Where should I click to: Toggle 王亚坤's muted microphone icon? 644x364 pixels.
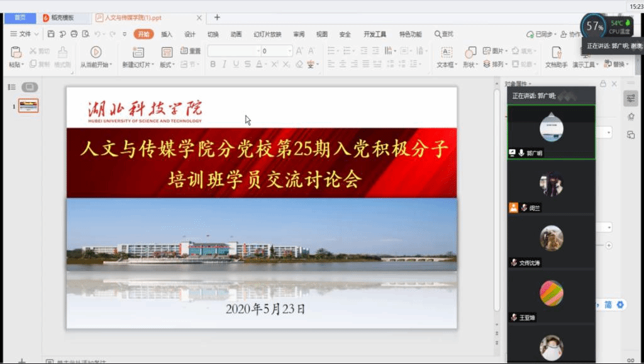pyautogui.click(x=514, y=317)
